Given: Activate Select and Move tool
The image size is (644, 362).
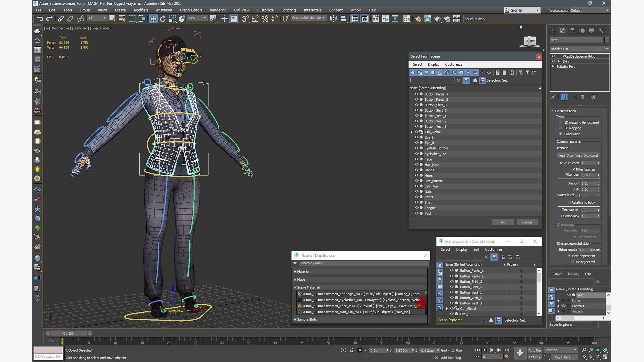Looking at the screenshot, I should pos(153,19).
